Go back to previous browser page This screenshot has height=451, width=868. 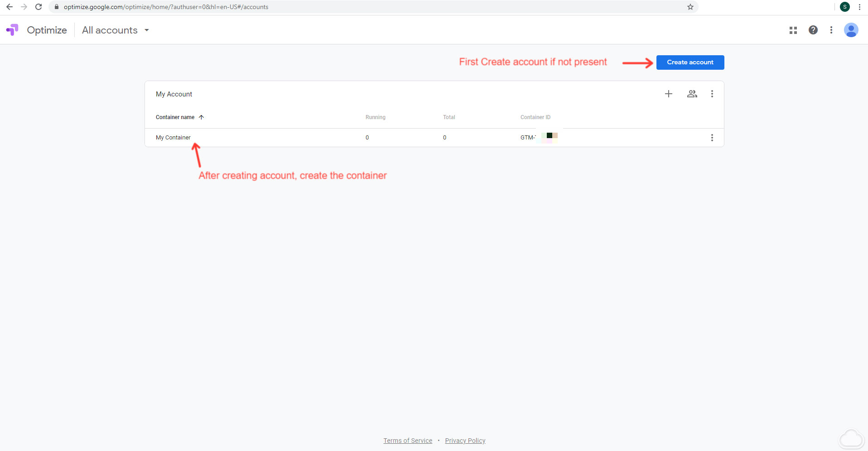pos(9,7)
